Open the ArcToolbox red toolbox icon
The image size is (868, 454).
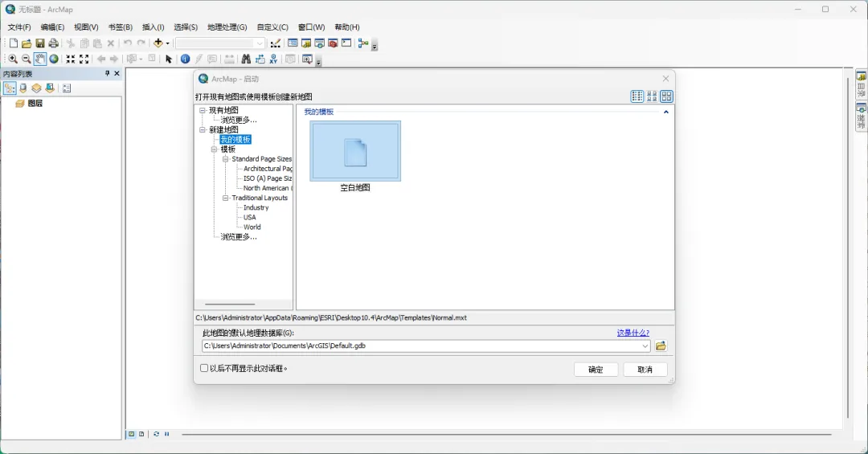click(x=333, y=43)
